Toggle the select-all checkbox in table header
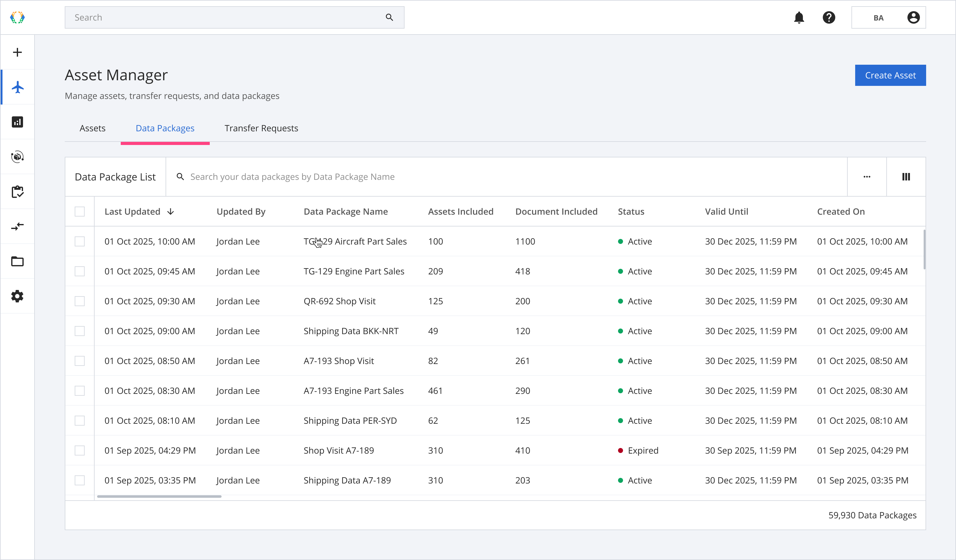Screen dimensions: 956x560 (x=80, y=212)
